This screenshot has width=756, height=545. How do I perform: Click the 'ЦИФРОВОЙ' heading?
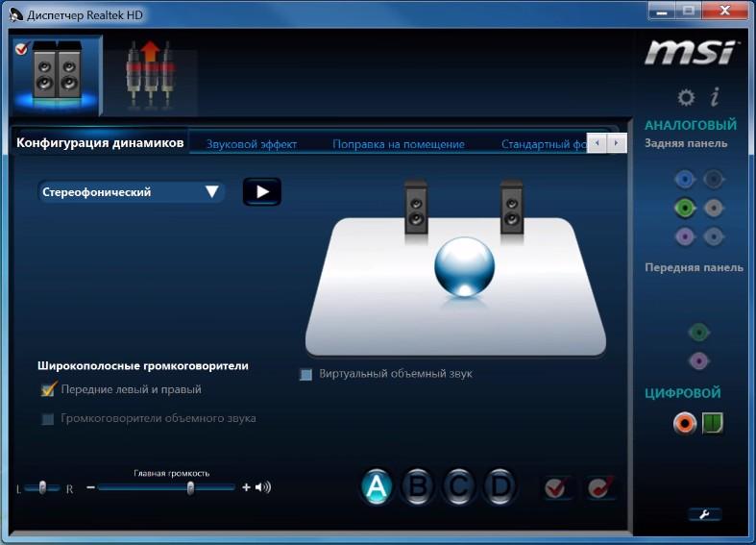[683, 393]
